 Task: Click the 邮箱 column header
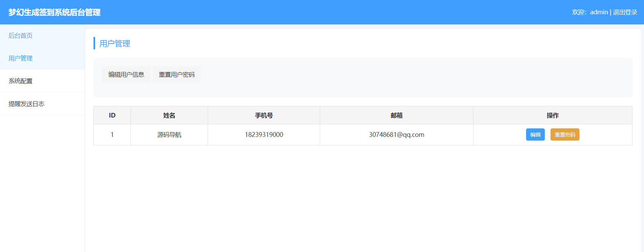point(396,115)
